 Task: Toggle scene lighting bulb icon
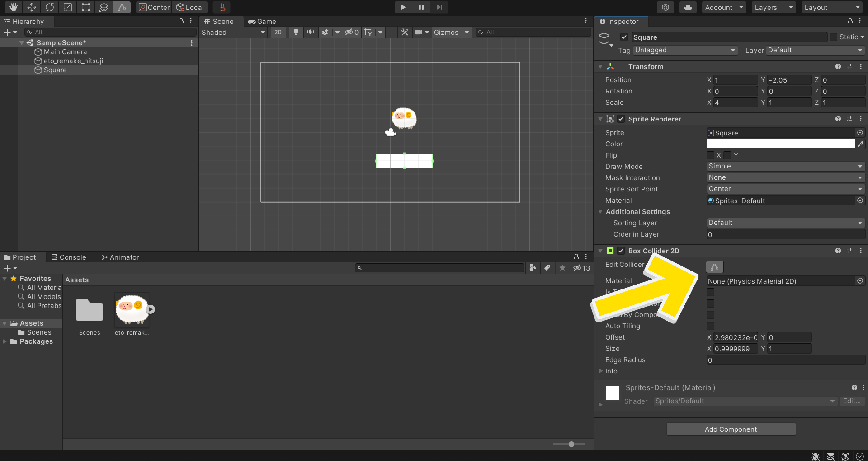296,32
